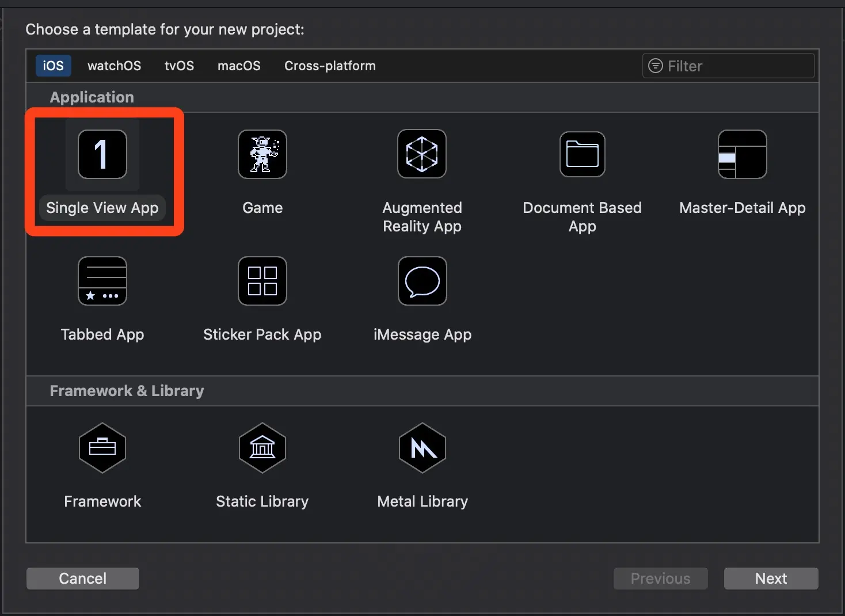Click the Game label text
The height and width of the screenshot is (616, 845).
click(x=262, y=208)
